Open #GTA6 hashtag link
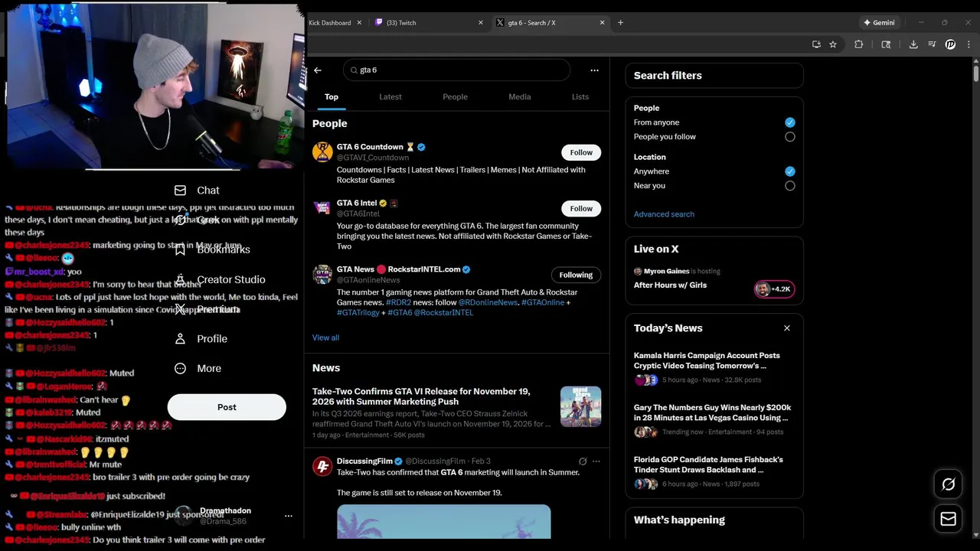Screen dimensions: 980x551 click(x=400, y=312)
